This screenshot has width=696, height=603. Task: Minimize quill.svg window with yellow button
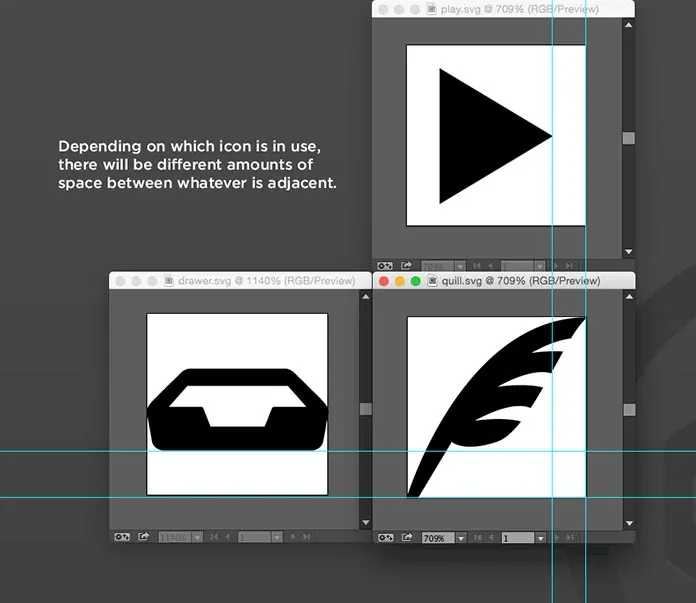pyautogui.click(x=400, y=281)
